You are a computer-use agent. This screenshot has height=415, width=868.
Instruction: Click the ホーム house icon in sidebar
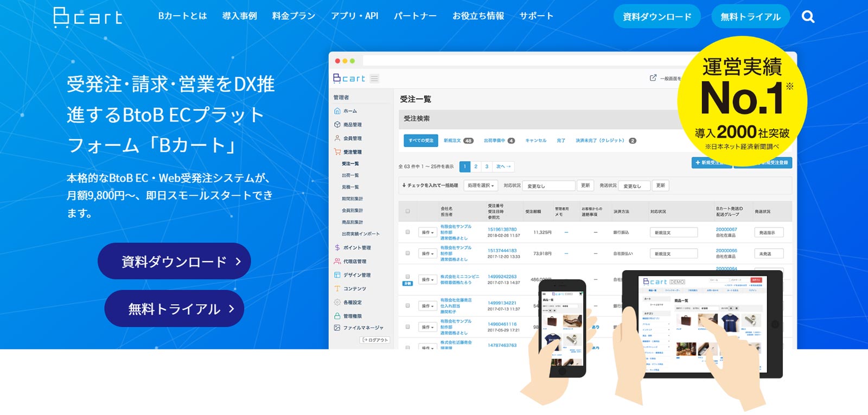(337, 111)
